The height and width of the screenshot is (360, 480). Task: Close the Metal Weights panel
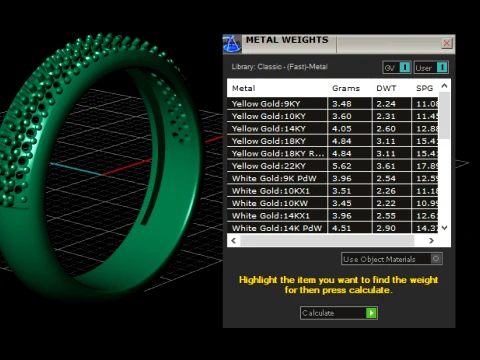tap(447, 43)
